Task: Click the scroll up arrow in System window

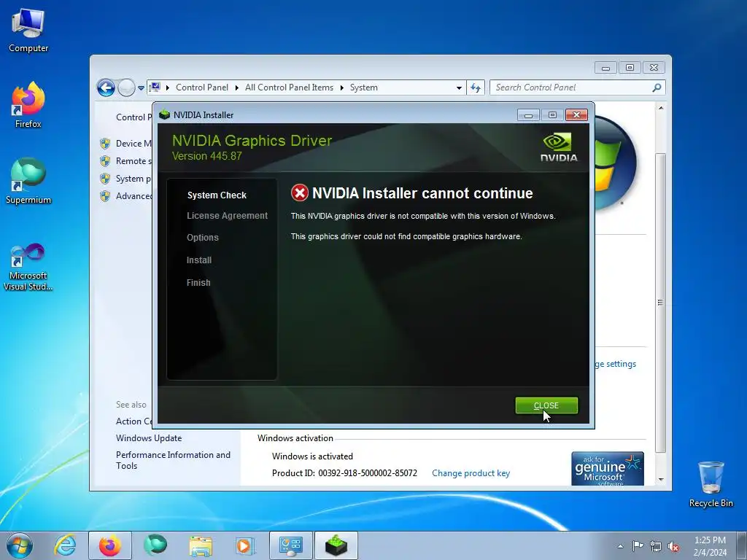Action: pyautogui.click(x=661, y=108)
